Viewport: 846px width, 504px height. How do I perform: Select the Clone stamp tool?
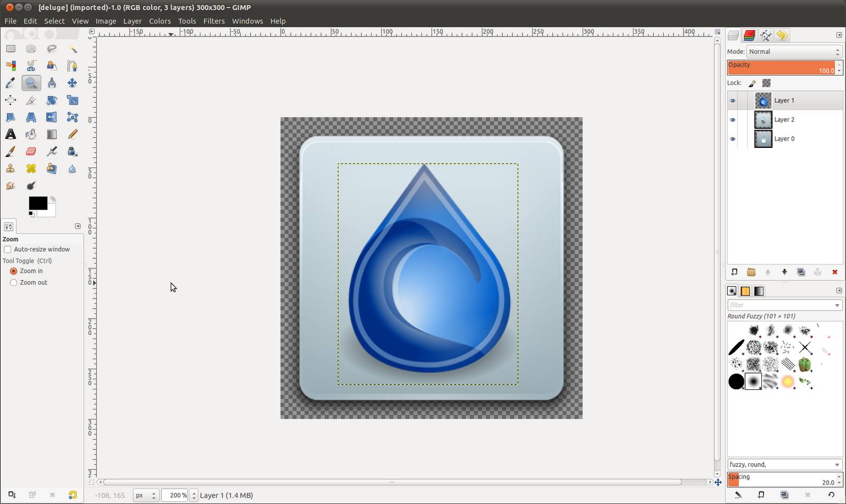(x=11, y=169)
